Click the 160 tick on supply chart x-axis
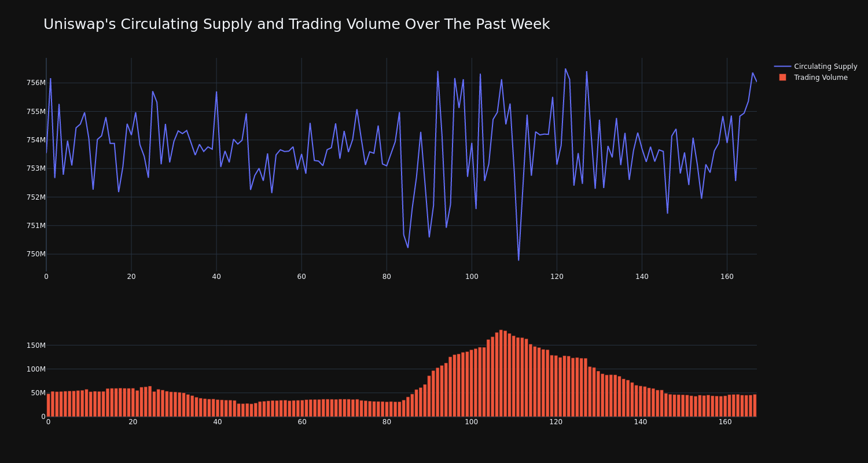 (x=727, y=277)
